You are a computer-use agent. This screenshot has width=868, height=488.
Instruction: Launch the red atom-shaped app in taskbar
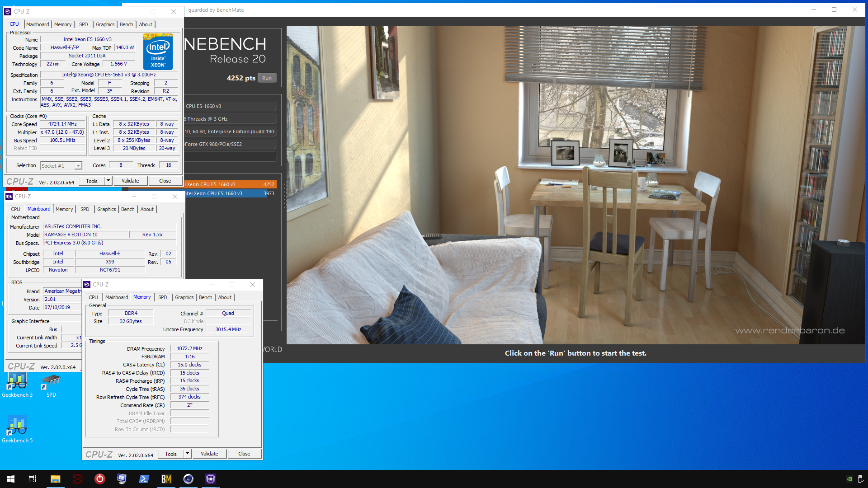click(78, 479)
